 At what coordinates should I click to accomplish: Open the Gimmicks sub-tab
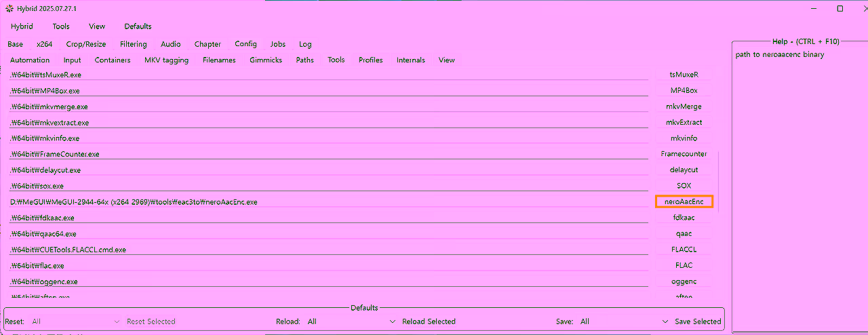266,60
